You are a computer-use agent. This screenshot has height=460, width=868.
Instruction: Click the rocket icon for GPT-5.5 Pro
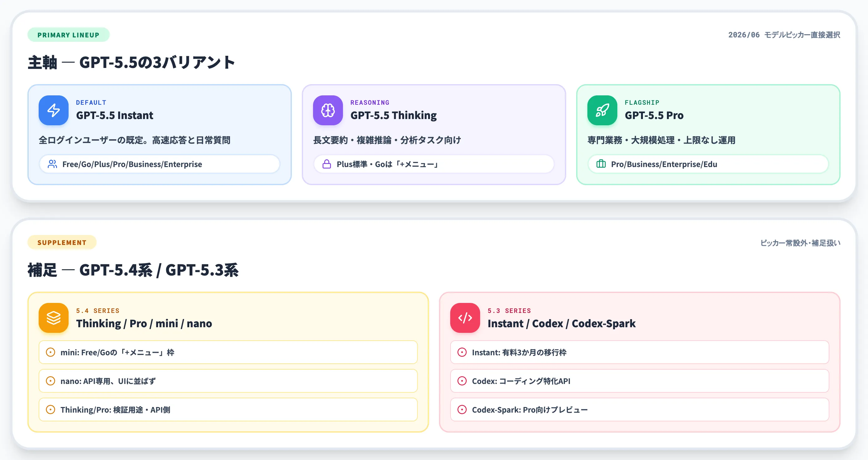pyautogui.click(x=602, y=110)
